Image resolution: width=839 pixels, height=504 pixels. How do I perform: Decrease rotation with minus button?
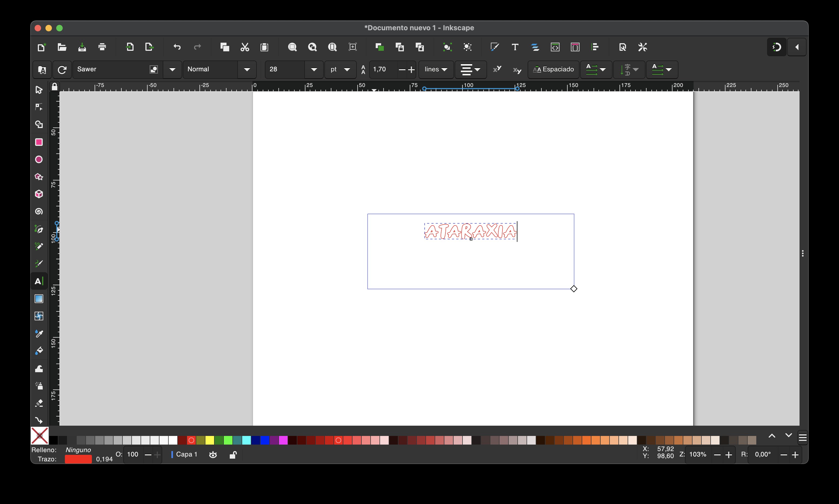pos(784,455)
